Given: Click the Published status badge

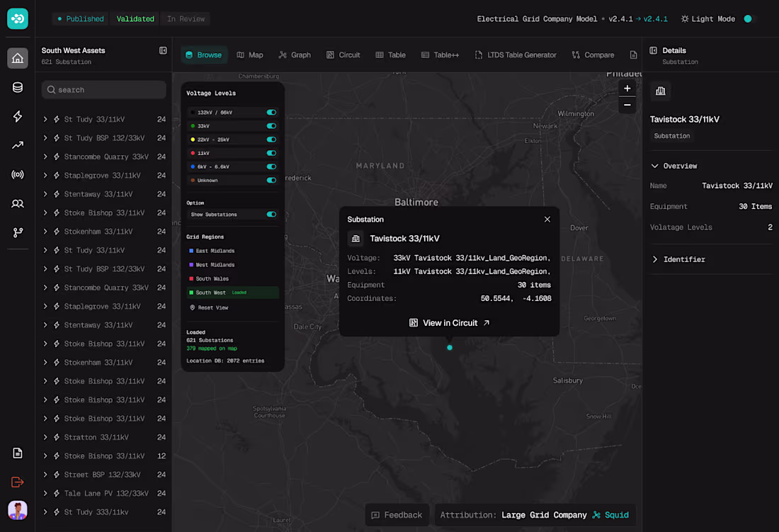Looking at the screenshot, I should (x=81, y=19).
